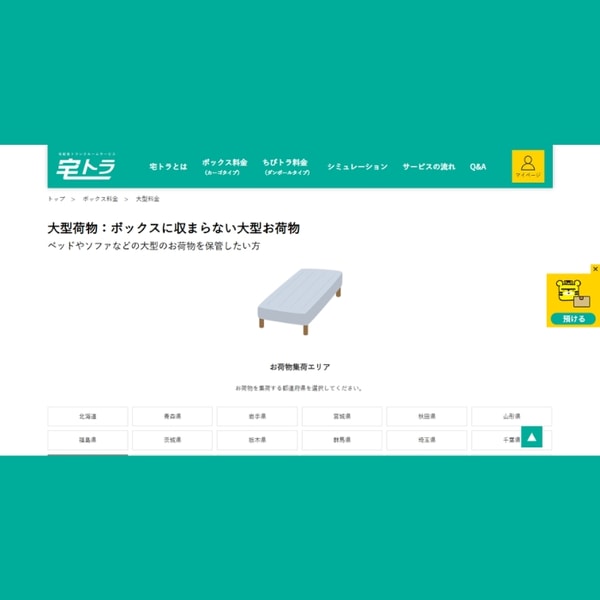Close the floating tiger banner
The height and width of the screenshot is (600, 600).
point(595,269)
